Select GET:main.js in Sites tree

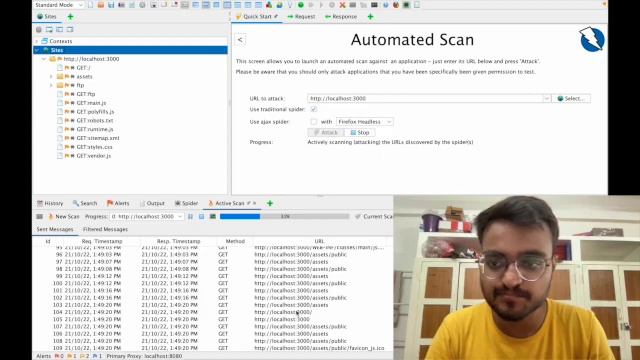tap(91, 103)
